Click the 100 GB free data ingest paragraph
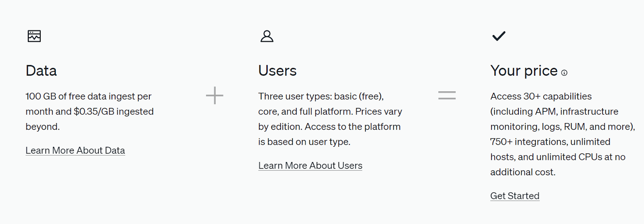Viewport: 644px width, 224px height. coord(90,111)
